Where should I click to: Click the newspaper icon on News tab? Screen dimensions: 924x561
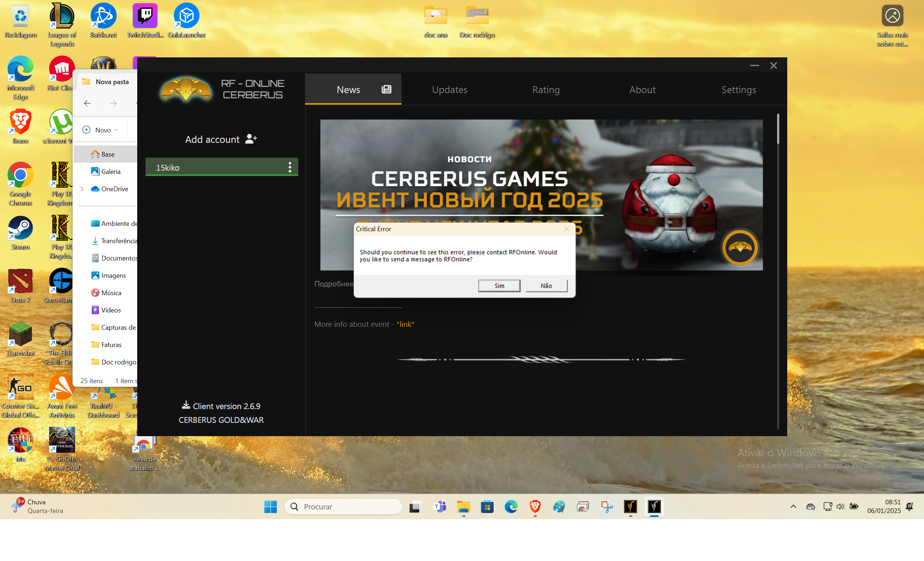point(386,89)
